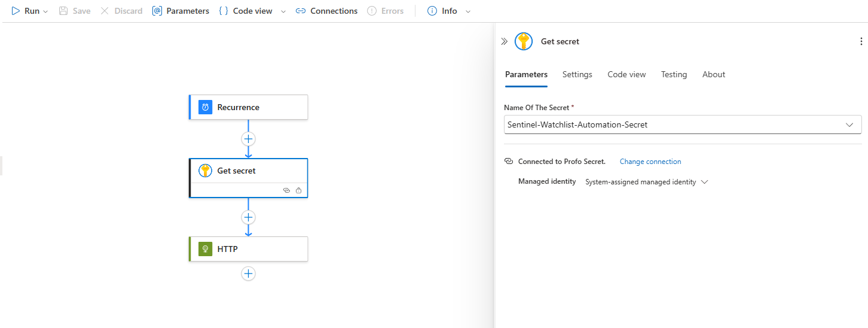Open the Name Of The Secret dropdown
Viewport: 868px width, 328px height.
click(x=849, y=124)
